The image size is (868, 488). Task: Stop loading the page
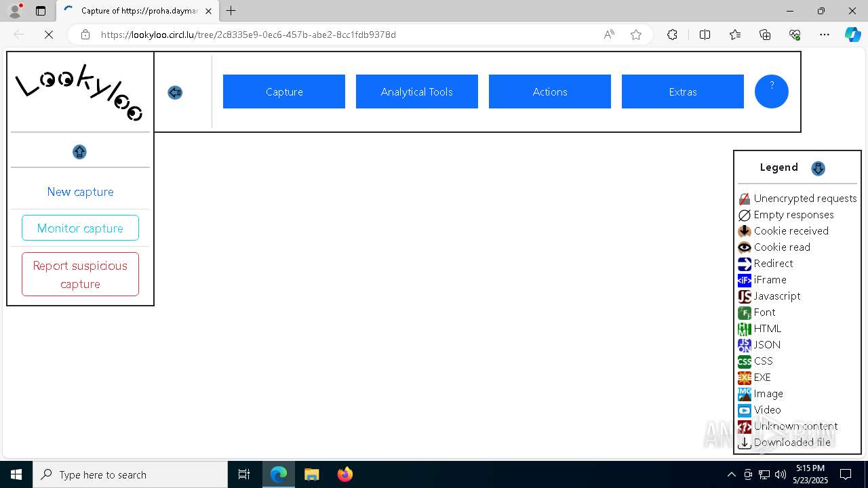49,35
